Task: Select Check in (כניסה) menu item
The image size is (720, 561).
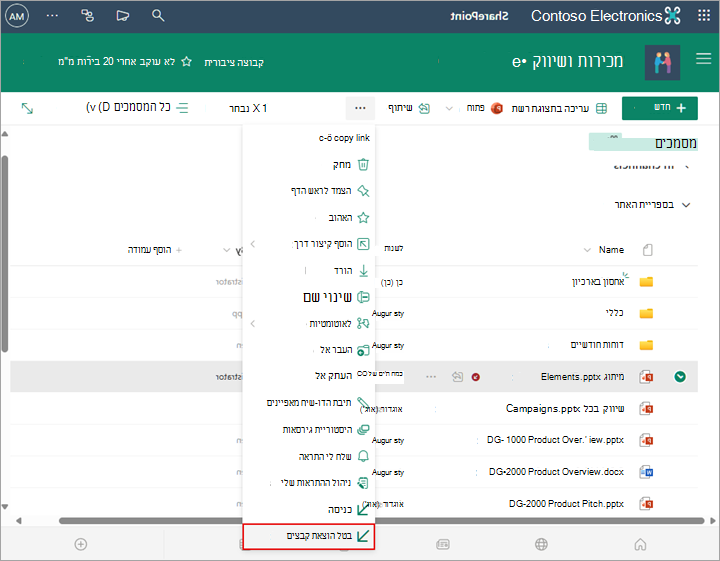Action: pos(309,510)
